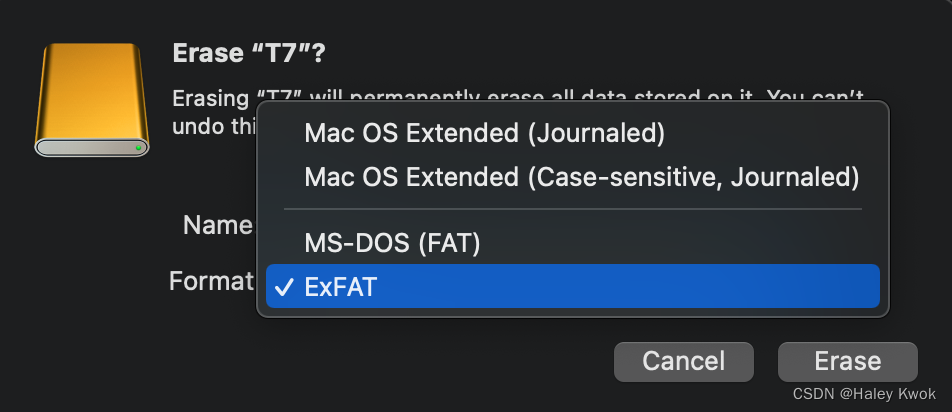Click the checkmark beside ExFAT
Viewport: 952px width, 412px height.
[284, 287]
